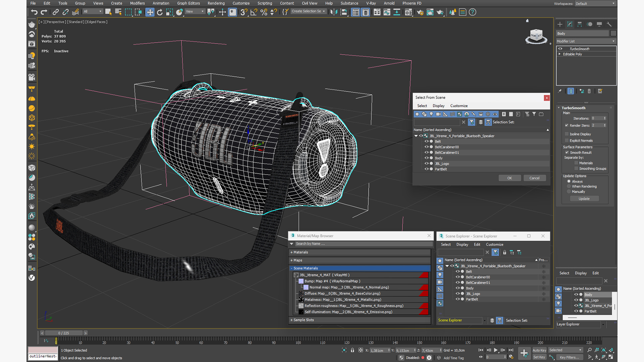The width and height of the screenshot is (644, 362).
Task: Click the Mirror tool icon
Action: [x=334, y=12]
